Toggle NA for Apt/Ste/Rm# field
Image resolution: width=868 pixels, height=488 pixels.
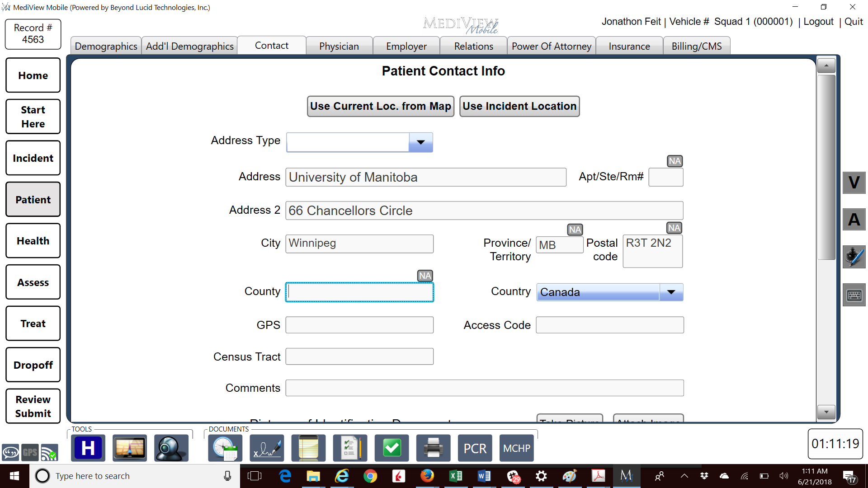coord(675,161)
